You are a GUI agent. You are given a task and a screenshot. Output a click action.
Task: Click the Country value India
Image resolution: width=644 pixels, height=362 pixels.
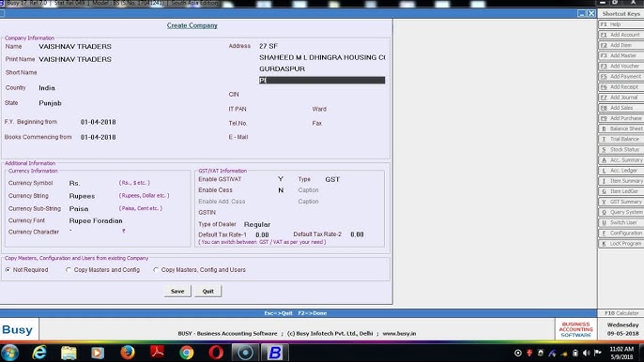pos(47,88)
